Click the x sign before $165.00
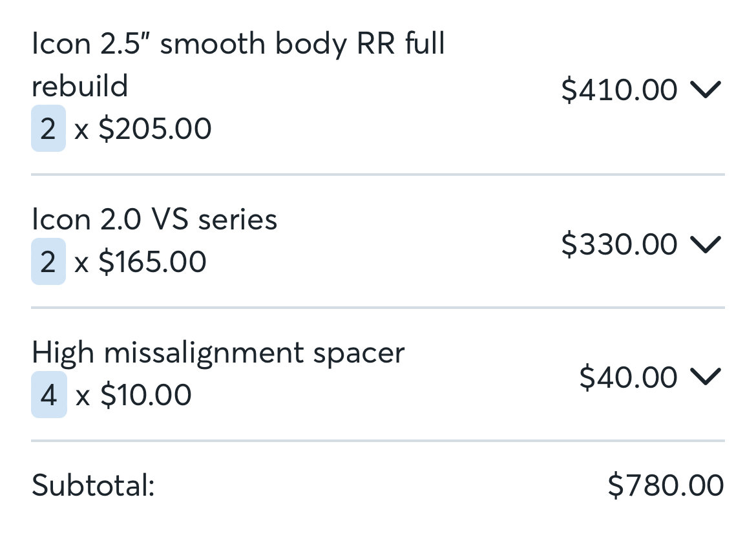 [81, 264]
